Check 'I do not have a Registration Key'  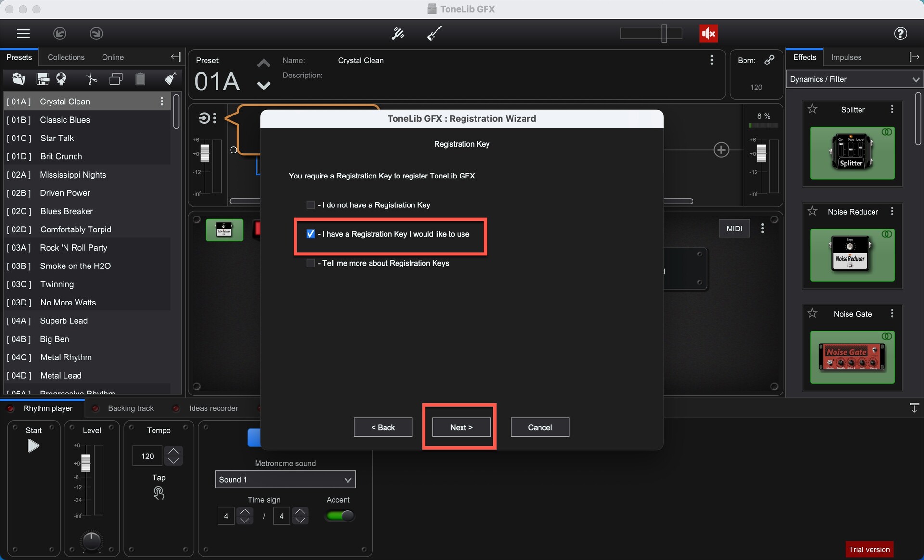[310, 205]
